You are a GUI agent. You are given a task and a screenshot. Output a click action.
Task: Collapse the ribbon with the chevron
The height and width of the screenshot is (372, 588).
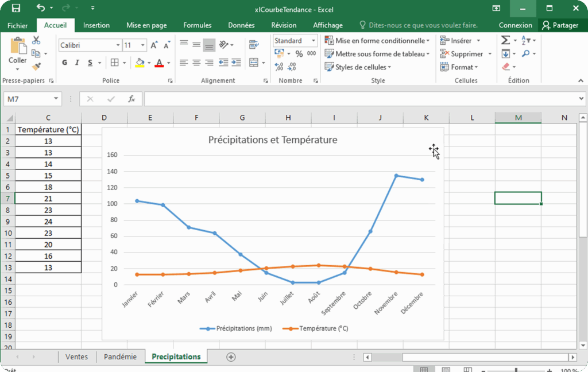click(581, 80)
